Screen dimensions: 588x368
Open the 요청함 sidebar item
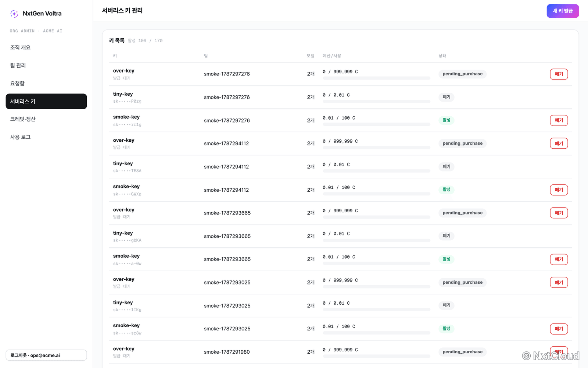pyautogui.click(x=46, y=84)
